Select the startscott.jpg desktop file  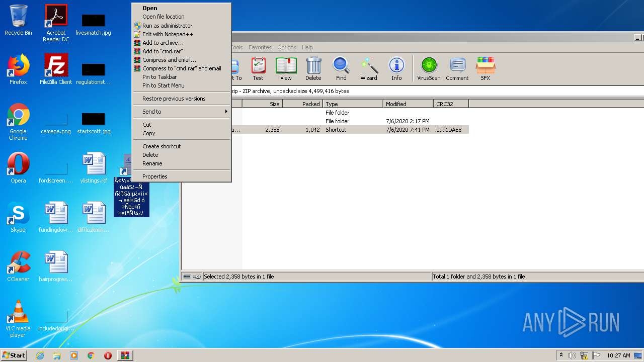coord(94,124)
